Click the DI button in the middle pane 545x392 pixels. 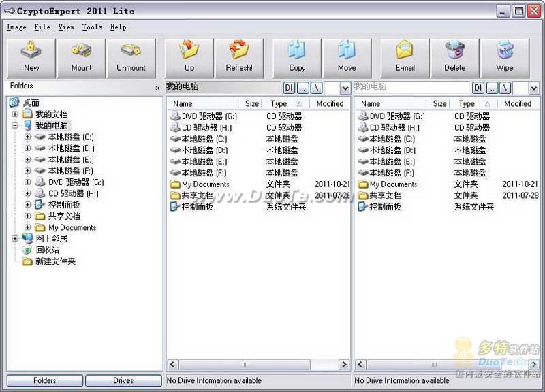click(289, 88)
